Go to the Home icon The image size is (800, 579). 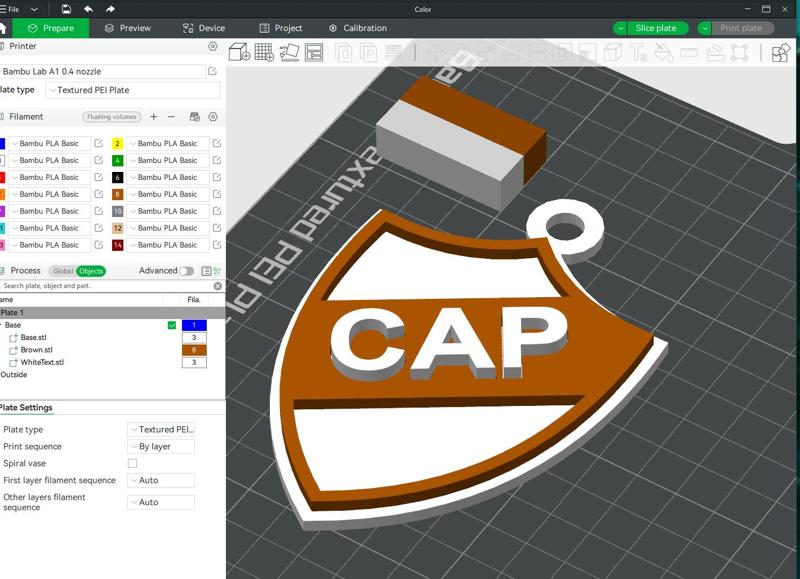[3, 28]
